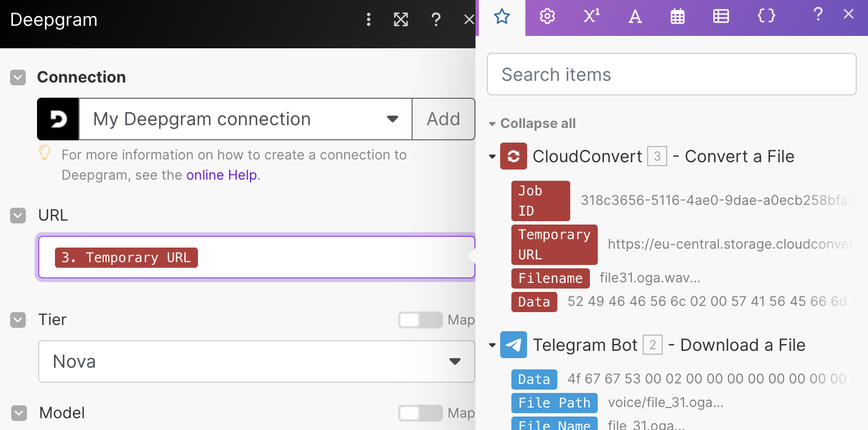The image size is (868, 430).
Task: Collapse the Telegram Bot Download a File group
Action: click(x=492, y=345)
